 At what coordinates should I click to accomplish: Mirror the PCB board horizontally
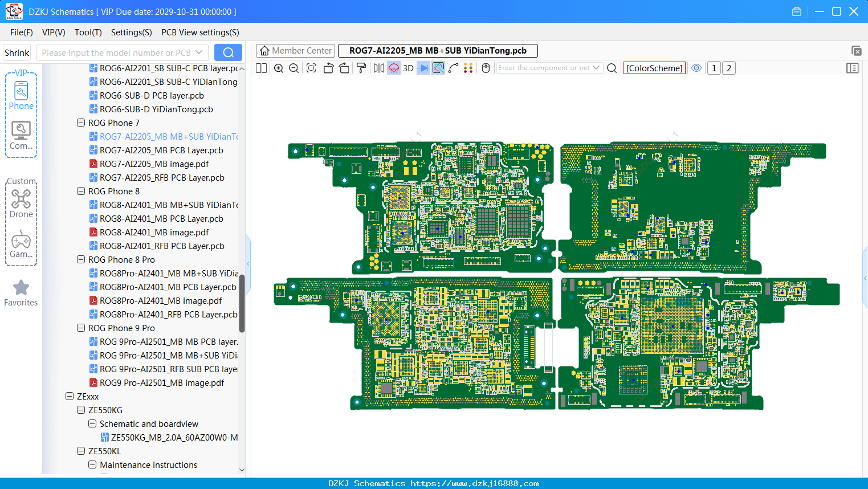tap(378, 68)
